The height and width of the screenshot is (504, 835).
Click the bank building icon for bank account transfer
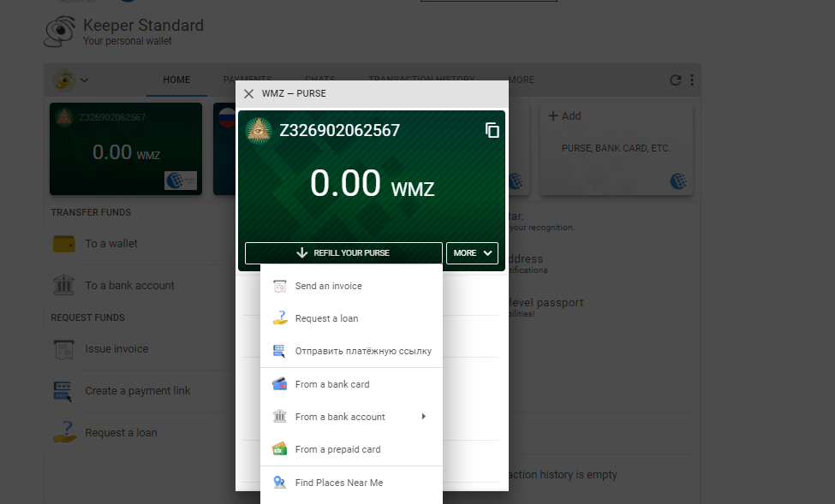coord(63,286)
